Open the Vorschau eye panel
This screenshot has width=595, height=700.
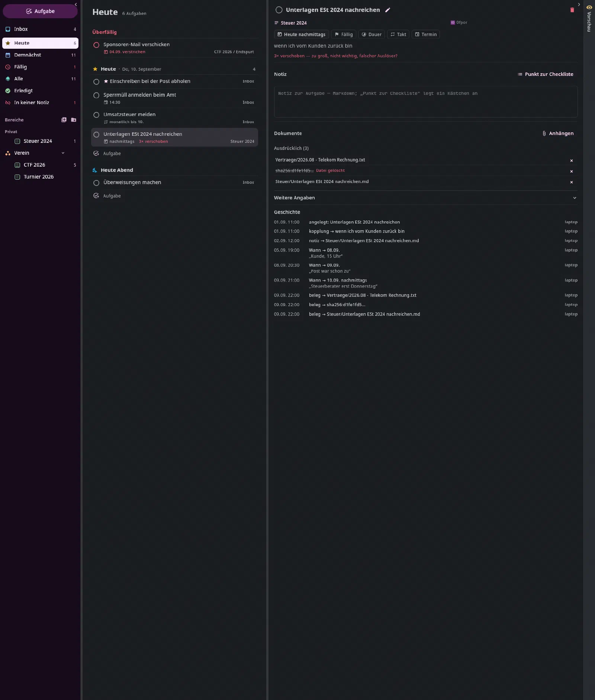[x=589, y=19]
